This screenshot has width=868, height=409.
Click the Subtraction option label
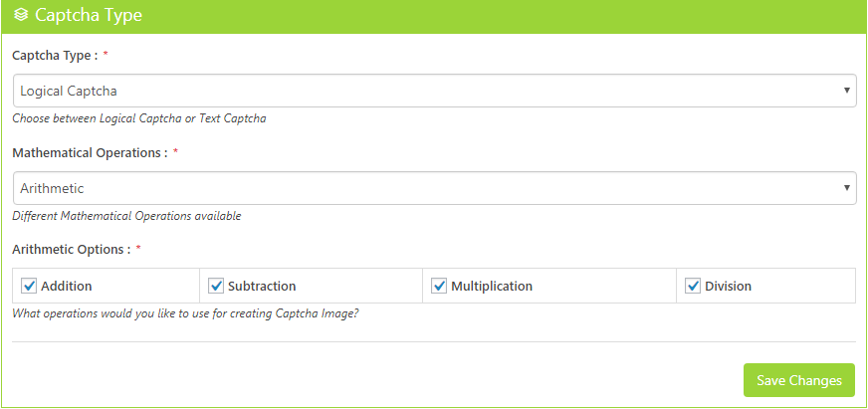point(262,287)
